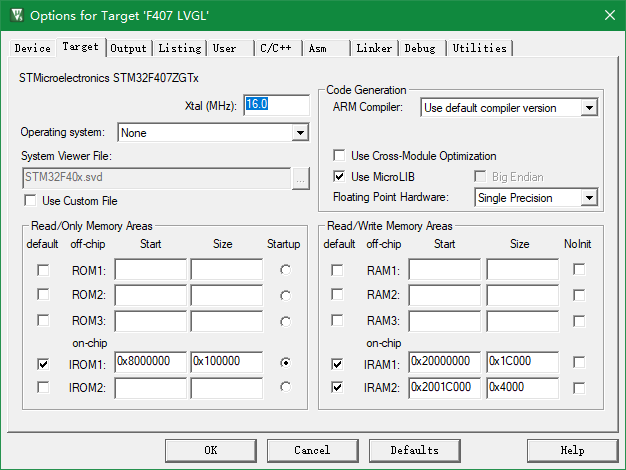
Task: Click the IRAM1 Size field showing 0x1C000
Action: 523,362
